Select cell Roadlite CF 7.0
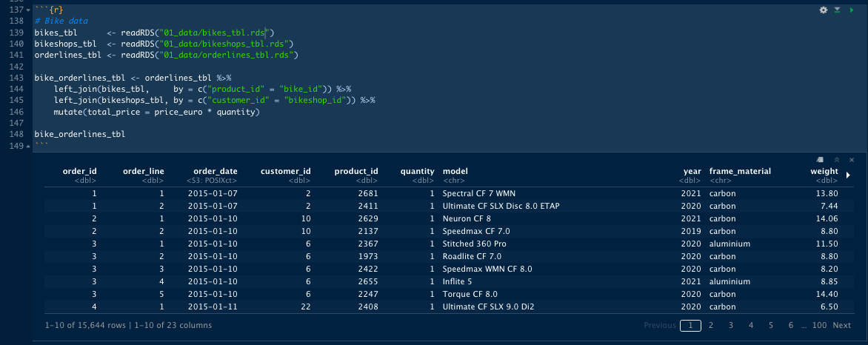Viewport: 868px width, 345px height. click(472, 256)
